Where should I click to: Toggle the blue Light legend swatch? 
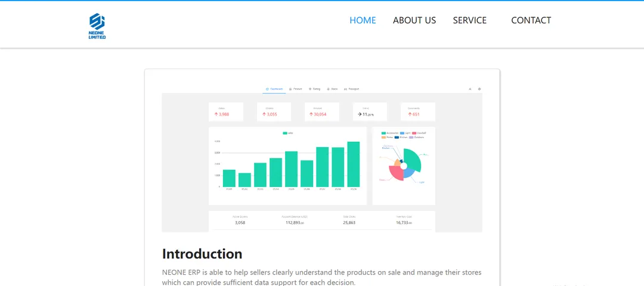[x=402, y=133]
